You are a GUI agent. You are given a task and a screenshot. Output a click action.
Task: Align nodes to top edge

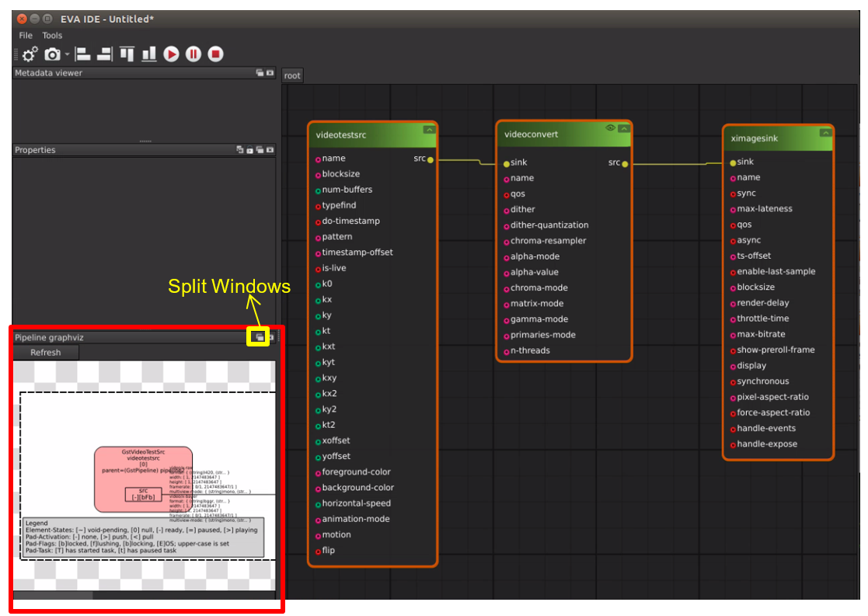(127, 54)
